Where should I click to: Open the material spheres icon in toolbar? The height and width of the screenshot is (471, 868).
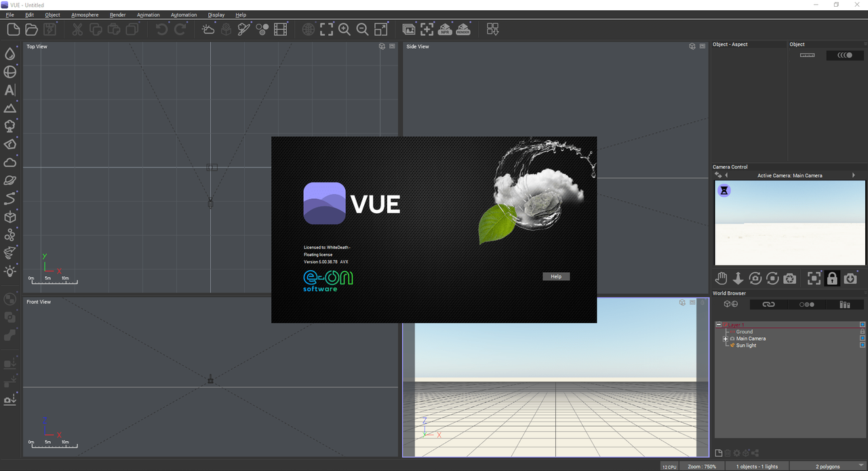click(x=262, y=29)
